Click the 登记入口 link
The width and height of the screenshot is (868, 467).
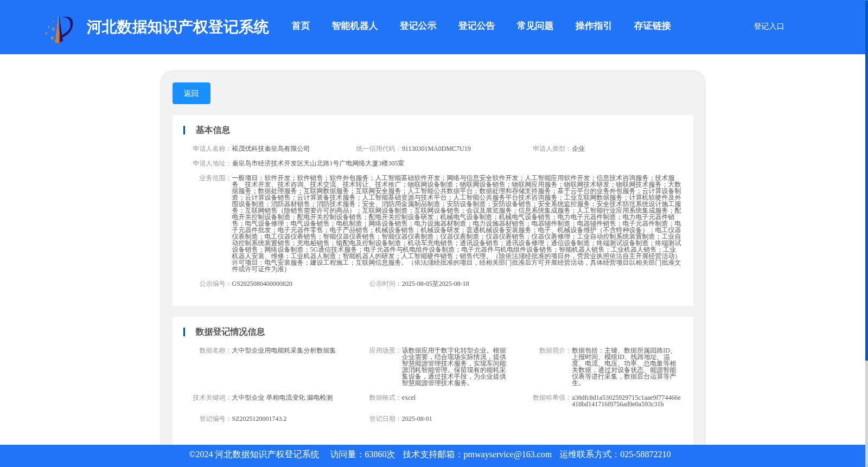click(x=769, y=26)
